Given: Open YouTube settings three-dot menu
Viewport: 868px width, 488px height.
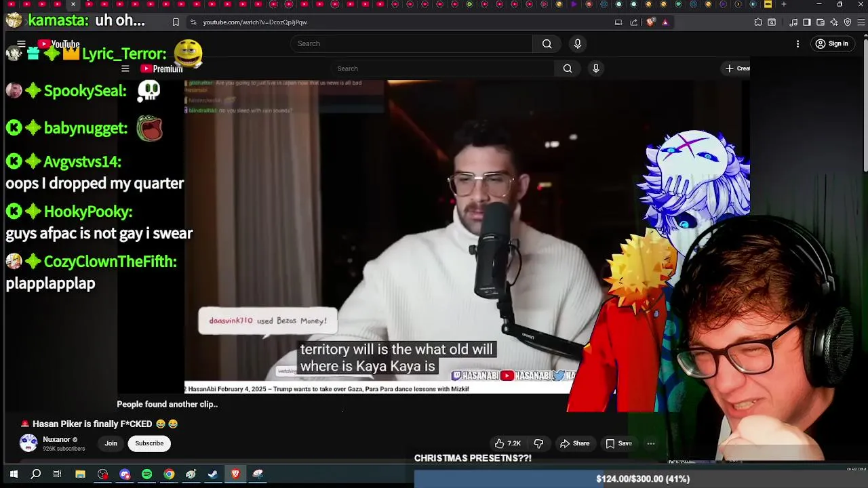Looking at the screenshot, I should (797, 44).
